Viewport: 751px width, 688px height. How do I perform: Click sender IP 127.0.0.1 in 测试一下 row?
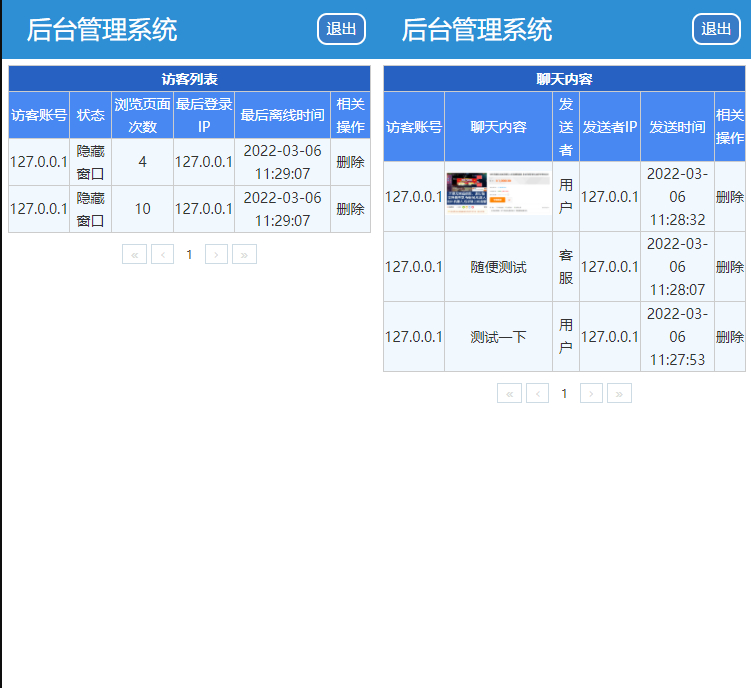pyautogui.click(x=610, y=336)
